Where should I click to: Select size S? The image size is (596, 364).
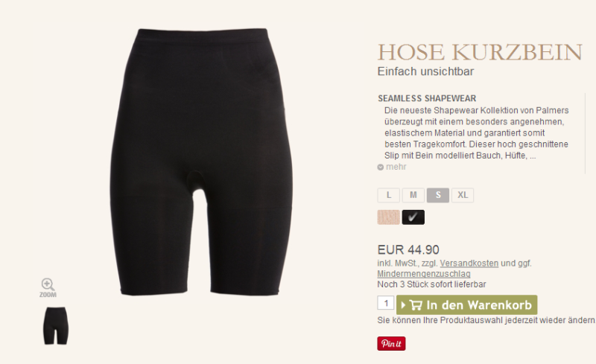point(438,195)
